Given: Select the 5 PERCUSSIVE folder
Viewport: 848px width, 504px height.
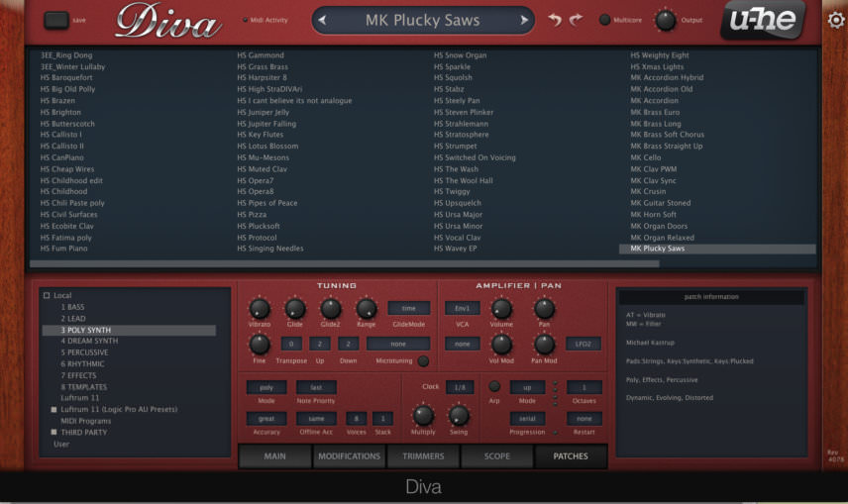Looking at the screenshot, I should tap(84, 353).
